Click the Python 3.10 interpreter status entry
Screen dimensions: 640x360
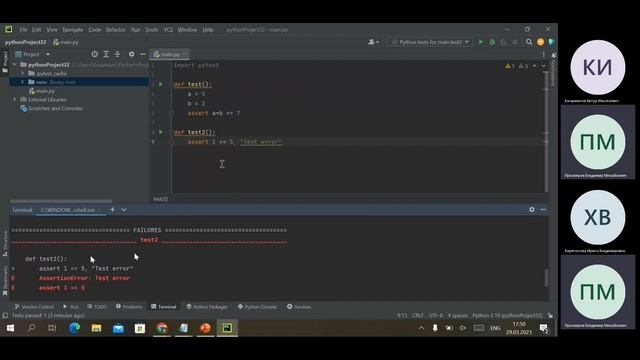pos(507,316)
